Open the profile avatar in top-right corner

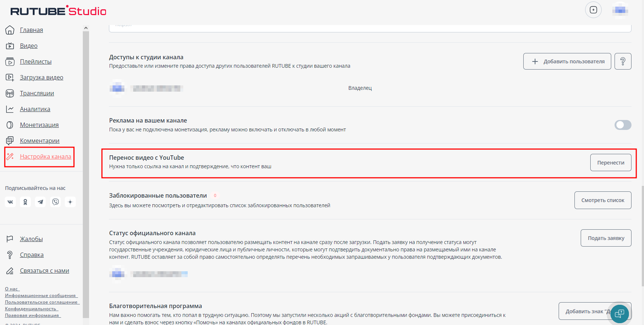click(620, 10)
